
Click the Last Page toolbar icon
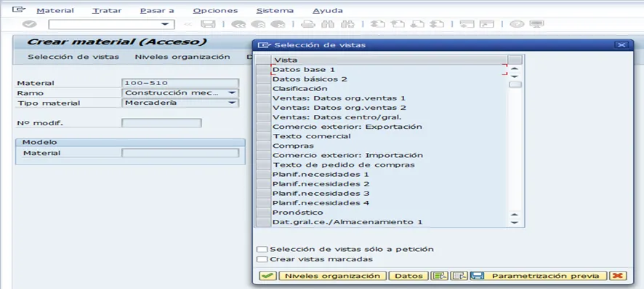tap(437, 24)
